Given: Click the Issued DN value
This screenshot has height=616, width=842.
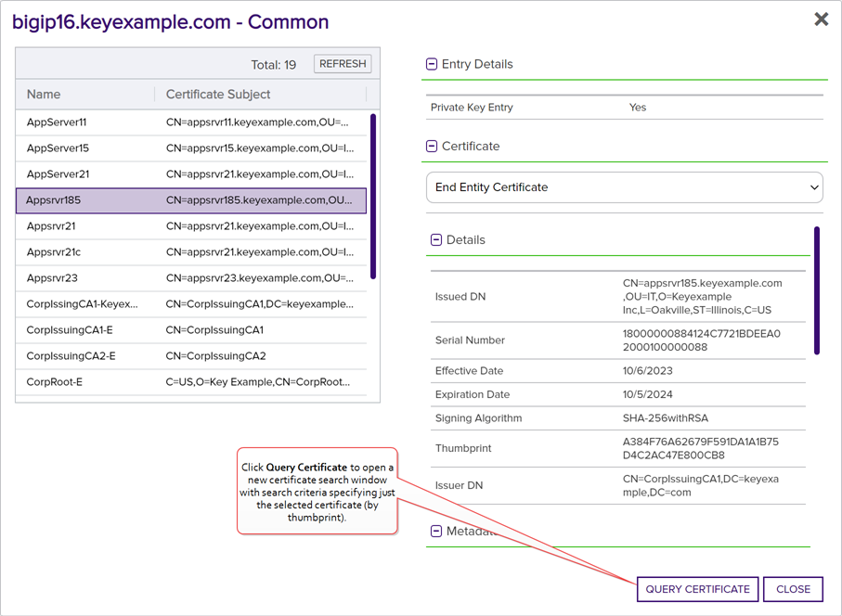Looking at the screenshot, I should click(703, 297).
